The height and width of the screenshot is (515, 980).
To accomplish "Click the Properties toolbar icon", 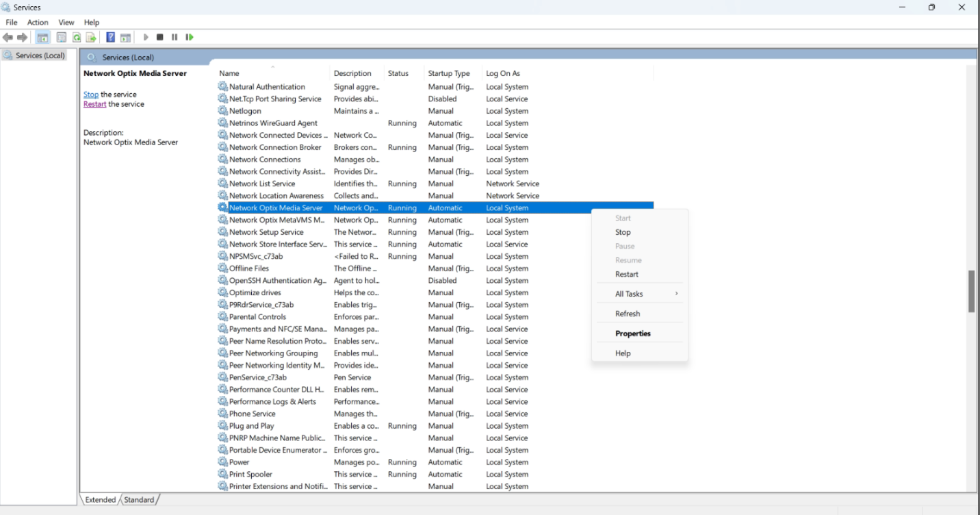I will (62, 37).
